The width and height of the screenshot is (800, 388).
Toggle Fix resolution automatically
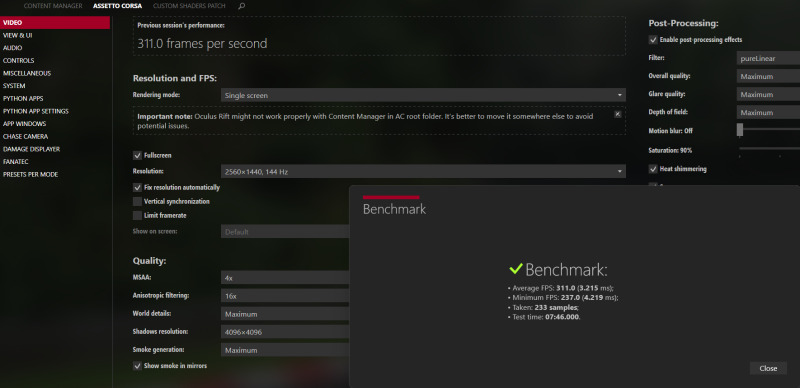(137, 187)
